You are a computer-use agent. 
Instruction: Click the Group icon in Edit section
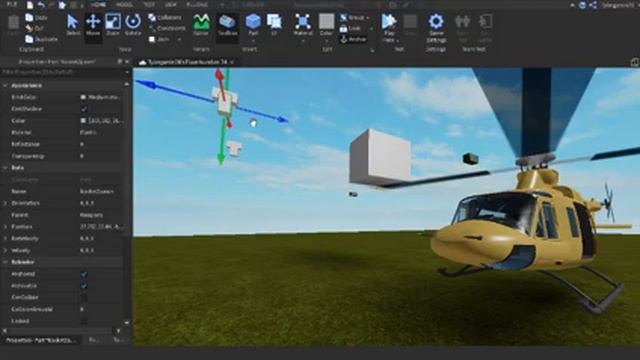pos(344,18)
